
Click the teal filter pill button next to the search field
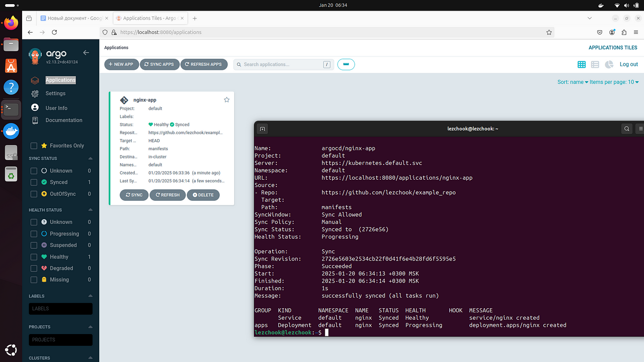[x=346, y=64]
